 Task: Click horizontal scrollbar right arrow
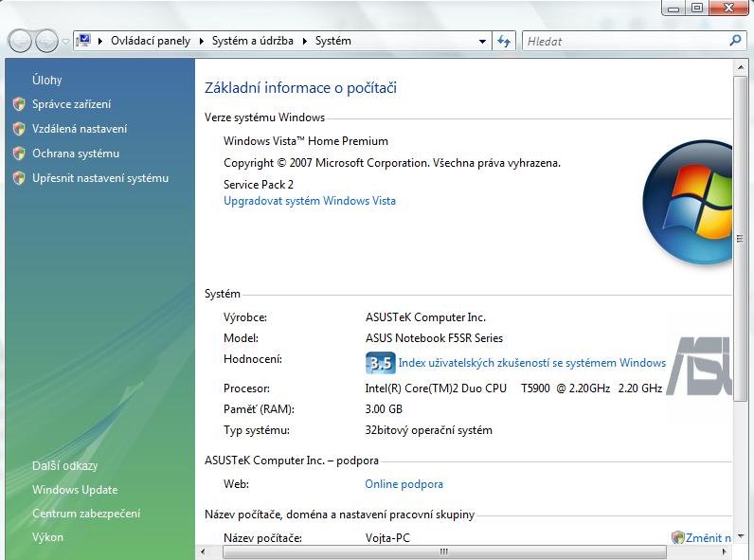click(725, 551)
